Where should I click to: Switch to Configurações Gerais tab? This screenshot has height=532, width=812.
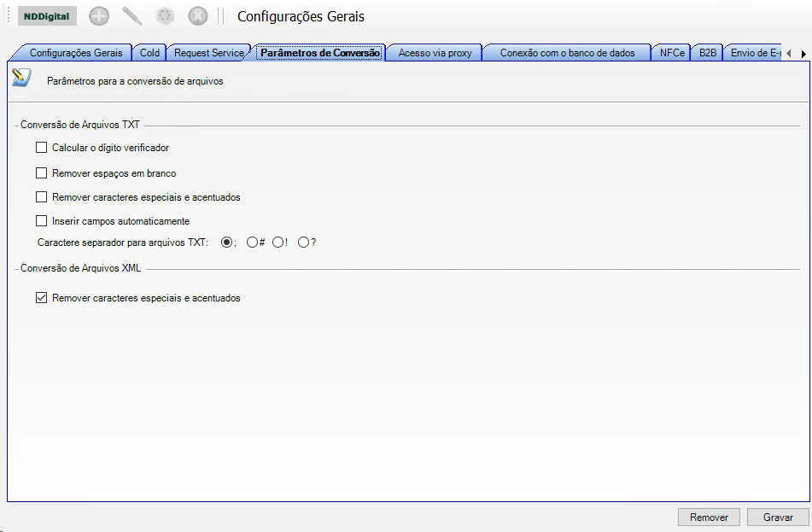coord(76,53)
